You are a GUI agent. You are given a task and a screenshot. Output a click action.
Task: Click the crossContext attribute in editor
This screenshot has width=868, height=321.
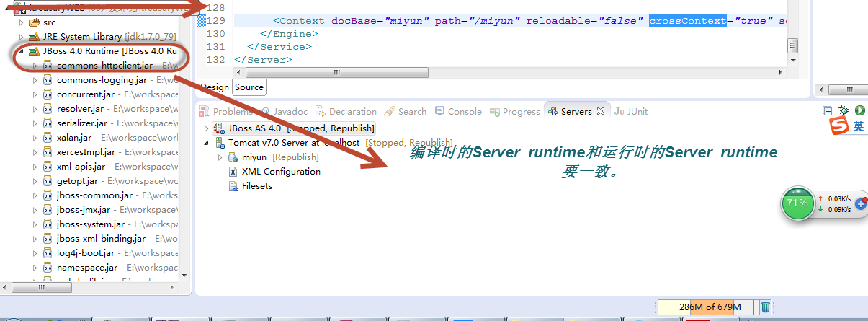(688, 21)
